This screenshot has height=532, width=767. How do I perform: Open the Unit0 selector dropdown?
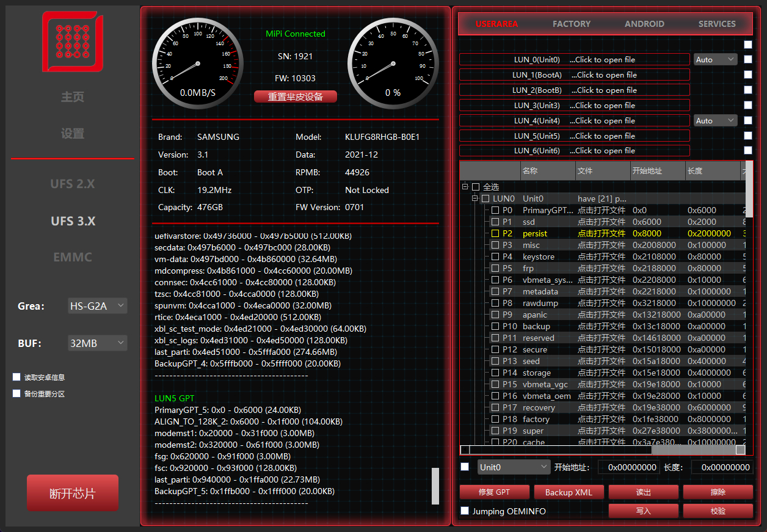pyautogui.click(x=514, y=467)
